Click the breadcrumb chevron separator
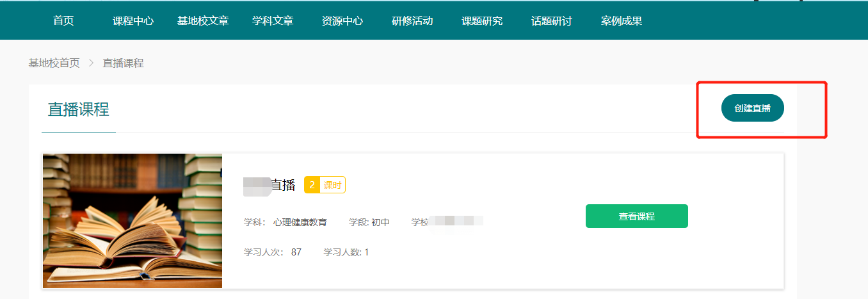The height and width of the screenshot is (299, 868). [91, 63]
